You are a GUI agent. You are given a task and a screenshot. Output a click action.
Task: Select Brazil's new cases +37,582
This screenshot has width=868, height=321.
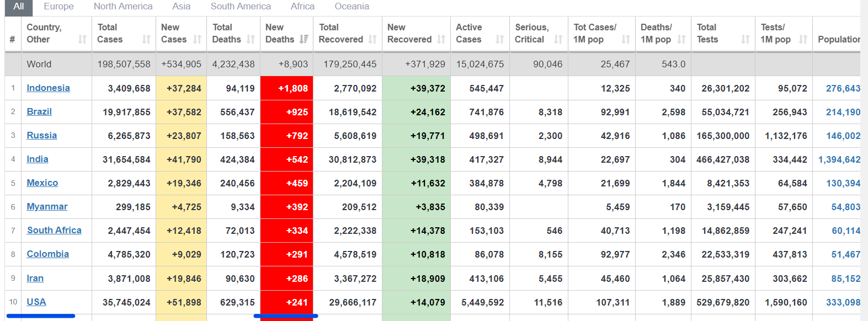click(x=182, y=112)
